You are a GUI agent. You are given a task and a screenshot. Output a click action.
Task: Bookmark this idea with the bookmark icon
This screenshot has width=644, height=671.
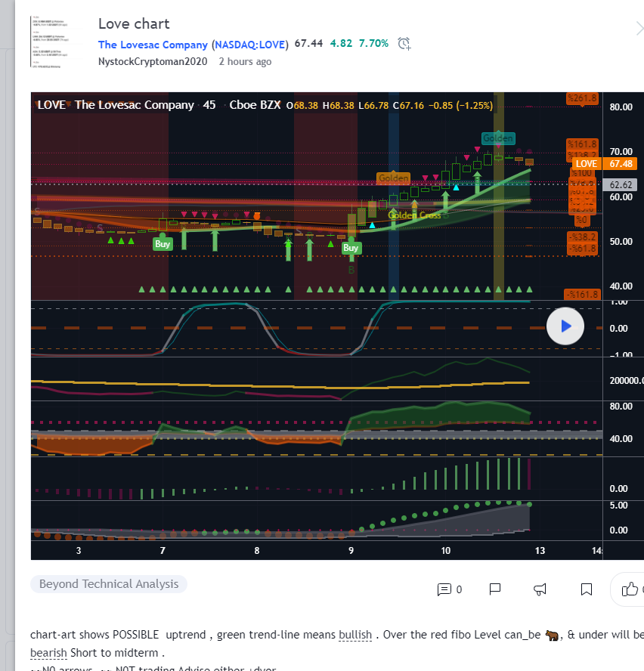pos(587,589)
